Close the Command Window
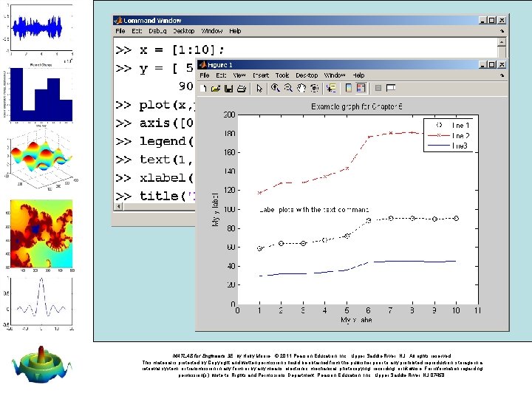 (502, 21)
